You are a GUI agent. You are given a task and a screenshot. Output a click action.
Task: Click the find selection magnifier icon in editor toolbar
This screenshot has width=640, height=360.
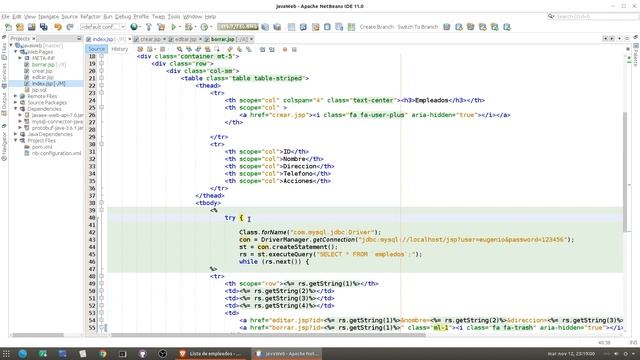click(x=179, y=49)
